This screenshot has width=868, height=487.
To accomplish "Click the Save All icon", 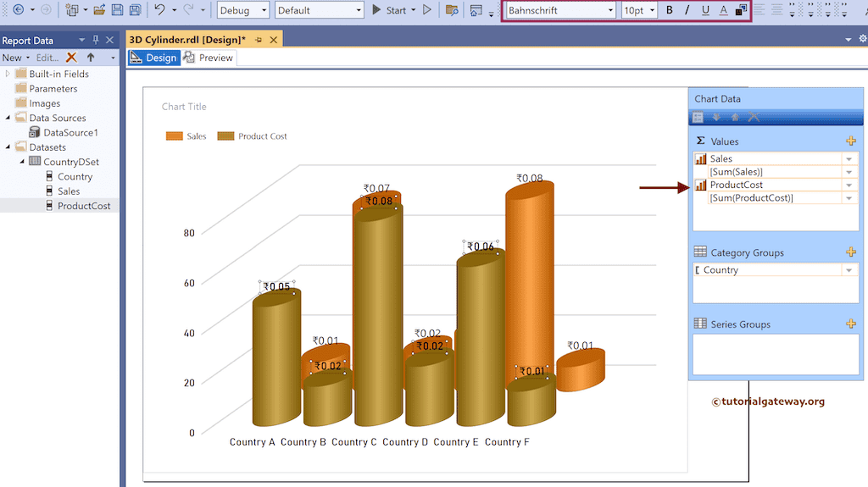I will click(x=135, y=10).
